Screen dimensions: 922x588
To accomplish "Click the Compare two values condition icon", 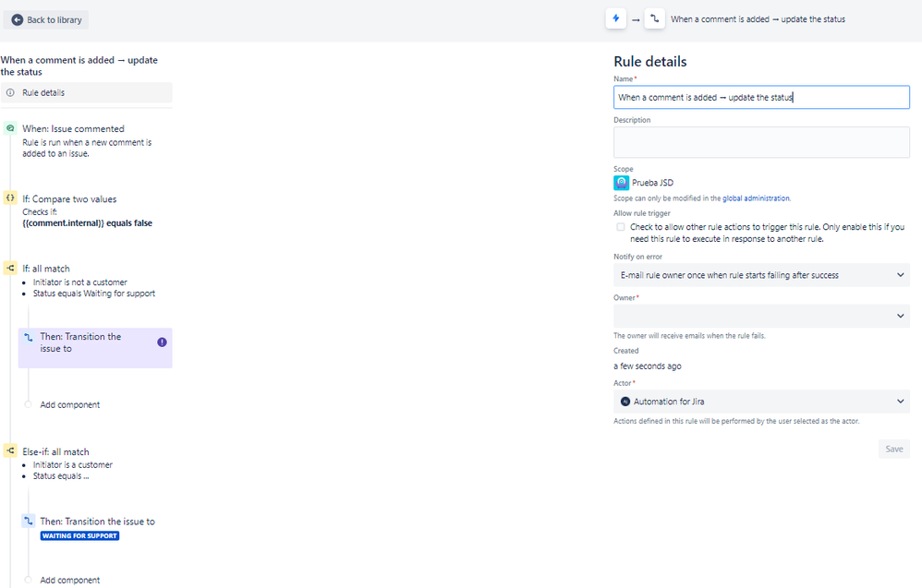I will tap(8, 198).
